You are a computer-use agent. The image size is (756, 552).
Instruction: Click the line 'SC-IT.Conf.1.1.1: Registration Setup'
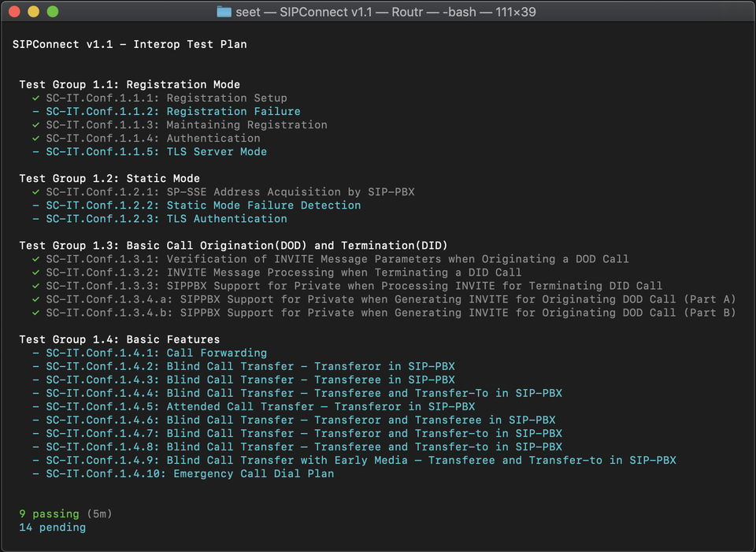pyautogui.click(x=166, y=98)
